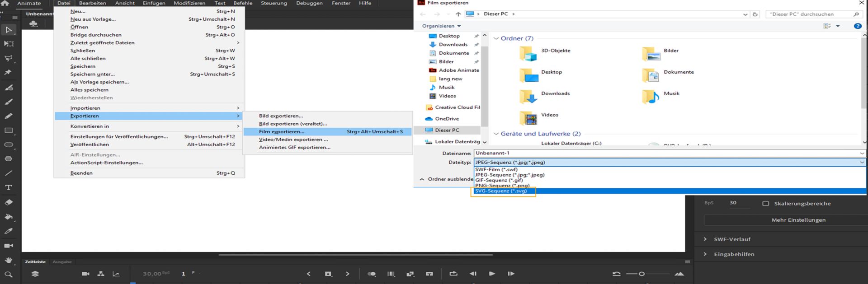Step back one frame
Screen dimensions: 868x284
[x=473, y=274]
